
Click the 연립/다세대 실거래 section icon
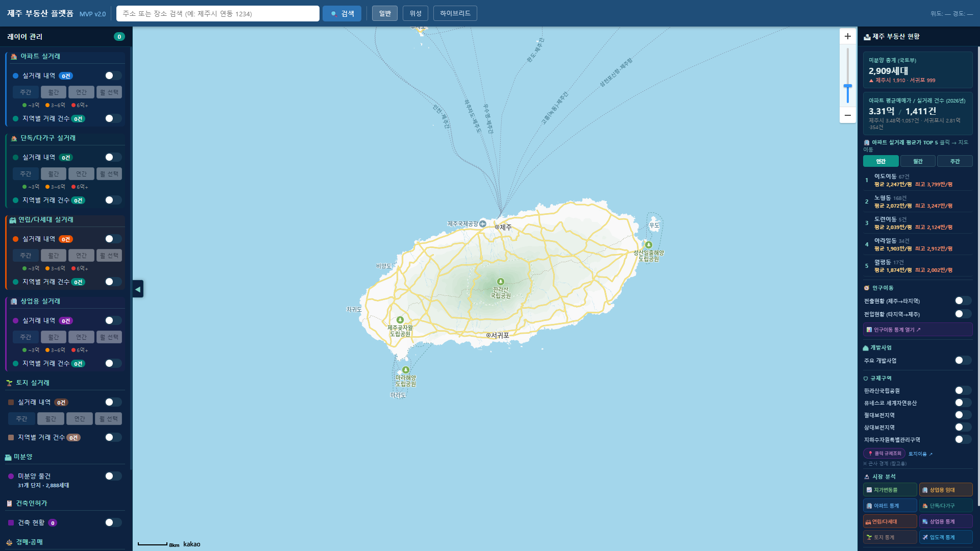tap(13, 220)
